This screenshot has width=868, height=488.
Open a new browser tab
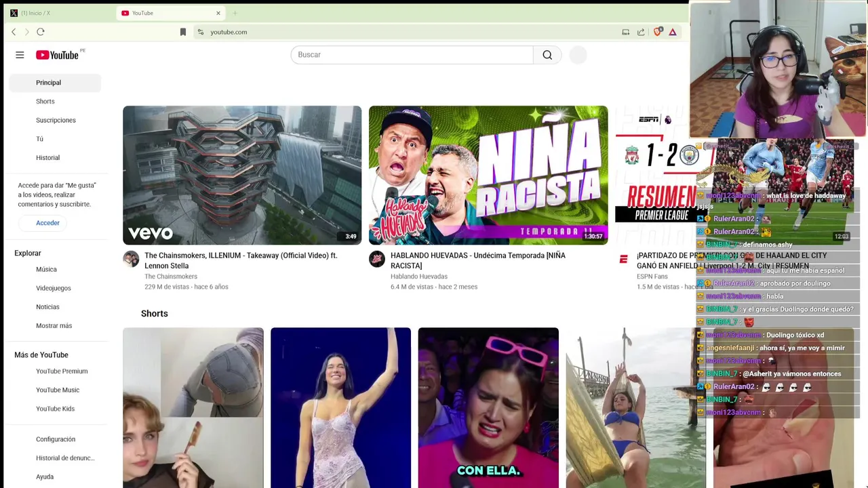click(x=235, y=13)
